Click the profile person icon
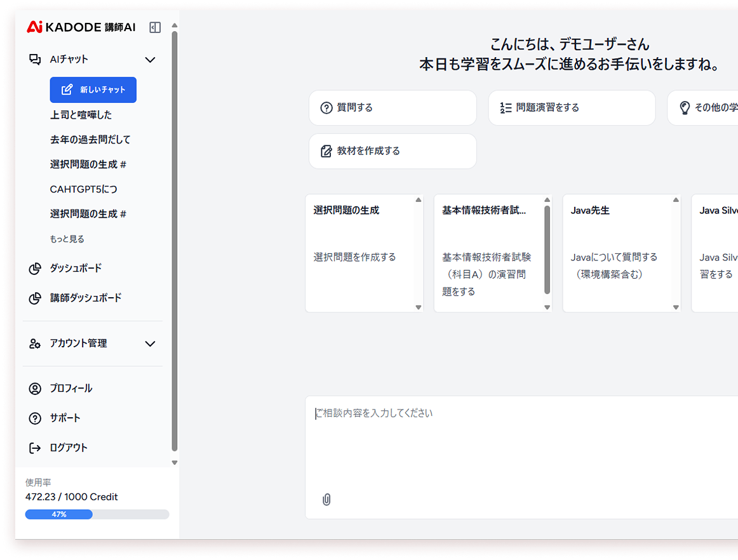Screen dimensions: 738x560 coord(35,389)
